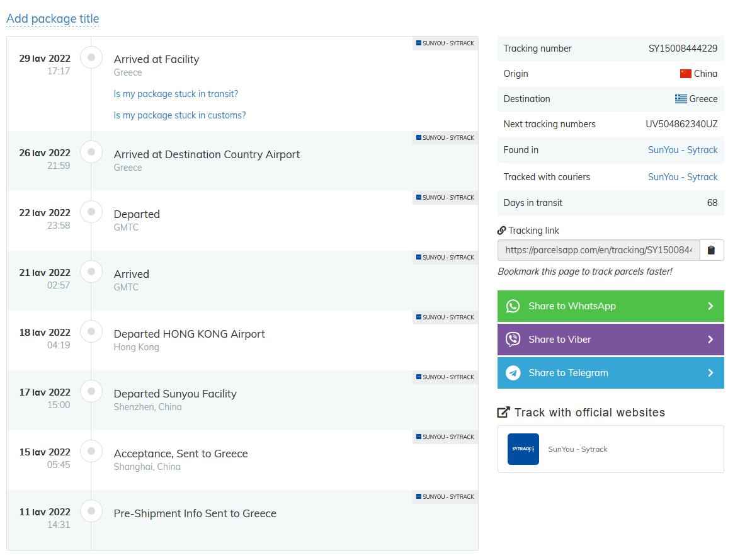Select timeline marker for Departed Sunyou Facility
This screenshot has height=560, width=740.
pos(91,391)
